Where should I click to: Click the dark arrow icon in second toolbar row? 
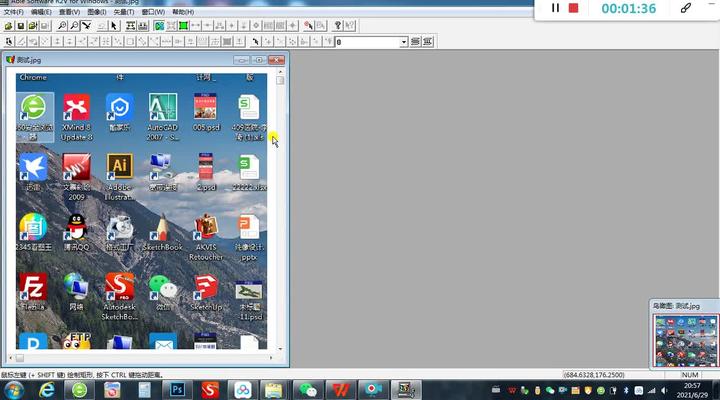point(256,42)
